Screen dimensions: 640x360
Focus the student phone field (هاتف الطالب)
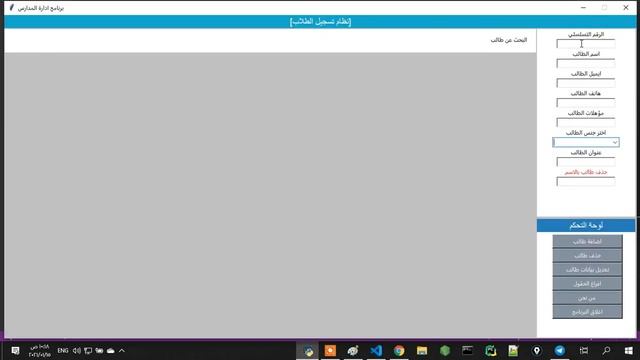coord(586,102)
